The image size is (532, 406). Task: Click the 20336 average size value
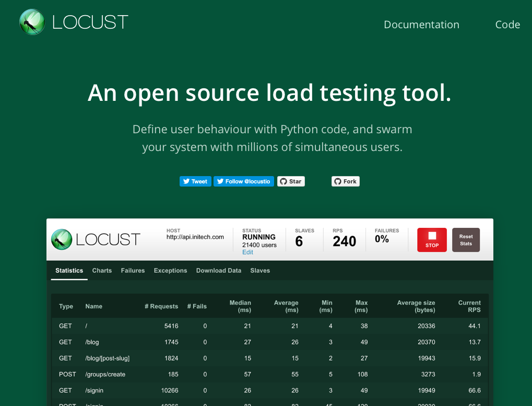coord(427,326)
